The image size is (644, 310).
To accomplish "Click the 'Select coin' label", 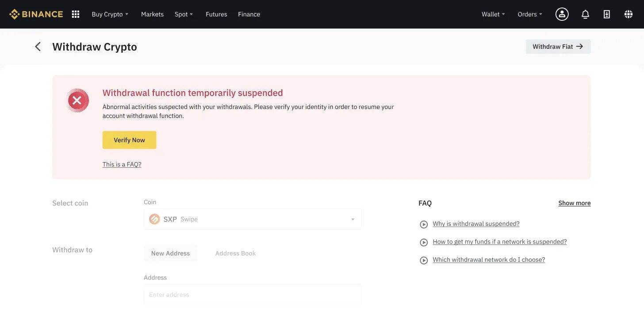I will coord(70,203).
